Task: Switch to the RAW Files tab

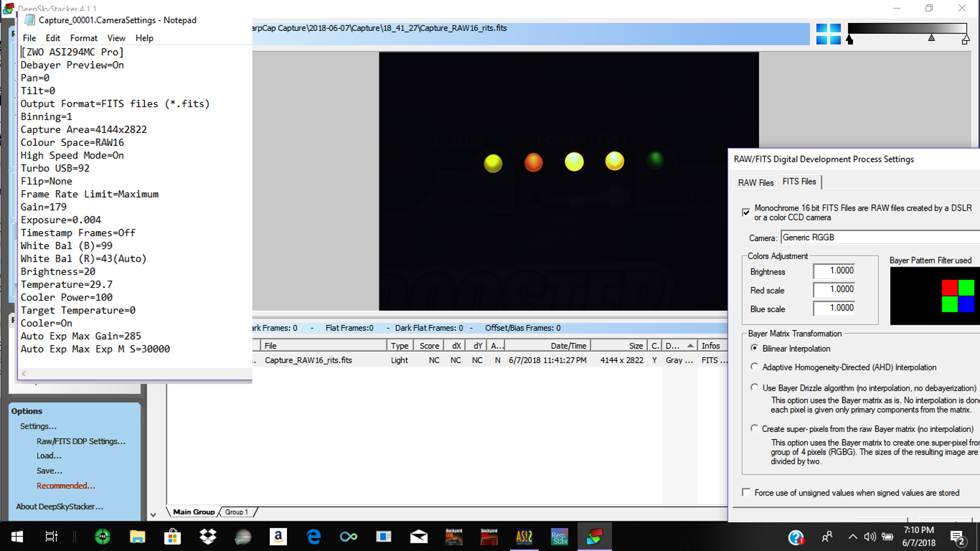Action: tap(756, 183)
